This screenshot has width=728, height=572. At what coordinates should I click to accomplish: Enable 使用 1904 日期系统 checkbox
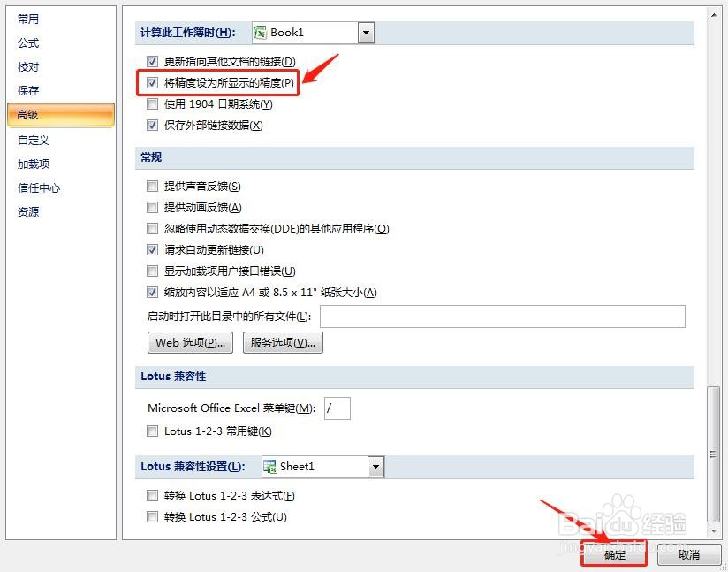point(152,104)
